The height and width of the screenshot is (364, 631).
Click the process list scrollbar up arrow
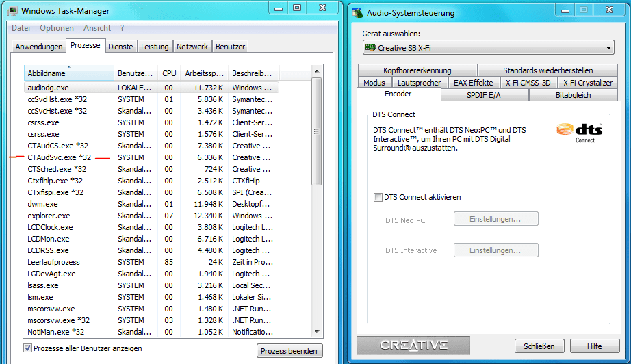click(317, 71)
